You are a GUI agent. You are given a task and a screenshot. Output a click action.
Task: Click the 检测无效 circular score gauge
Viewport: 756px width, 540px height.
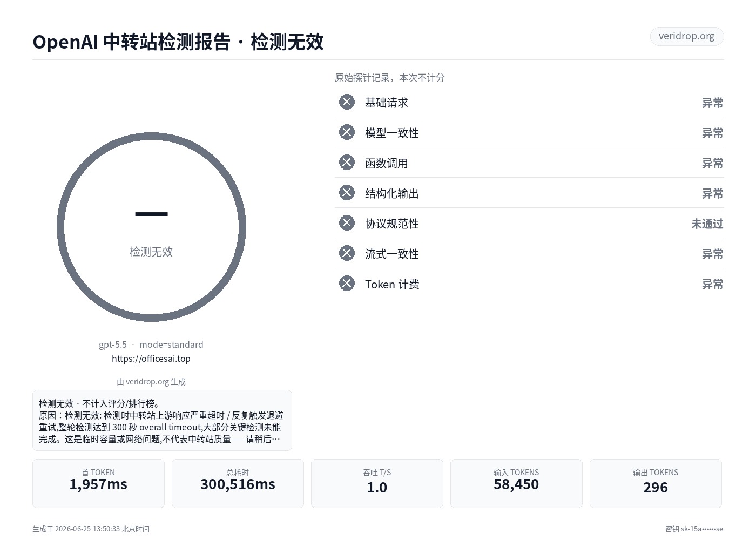(151, 227)
